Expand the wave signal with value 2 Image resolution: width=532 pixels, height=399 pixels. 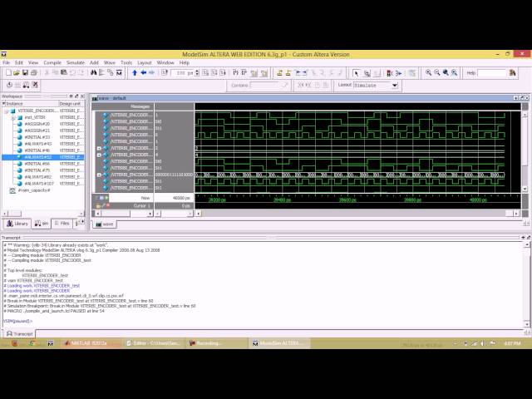point(99,148)
